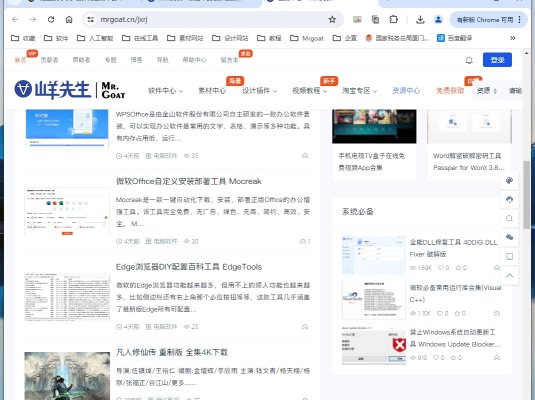The image size is (535, 400).
Task: Open the 素材网站 bookmark folder
Action: tap(185, 38)
